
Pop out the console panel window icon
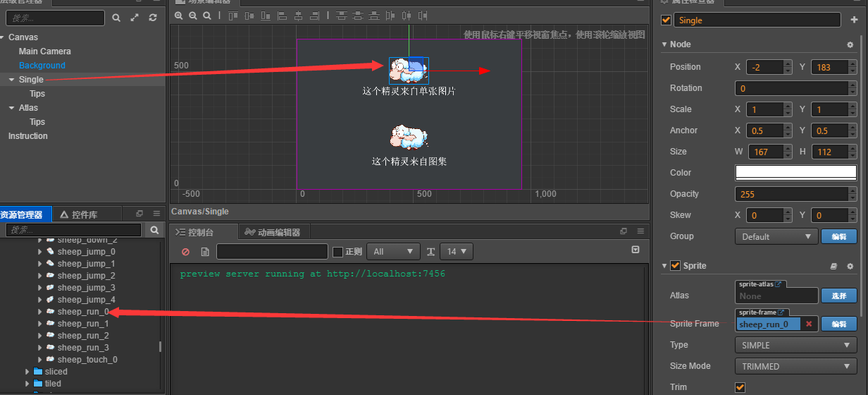[x=624, y=232]
